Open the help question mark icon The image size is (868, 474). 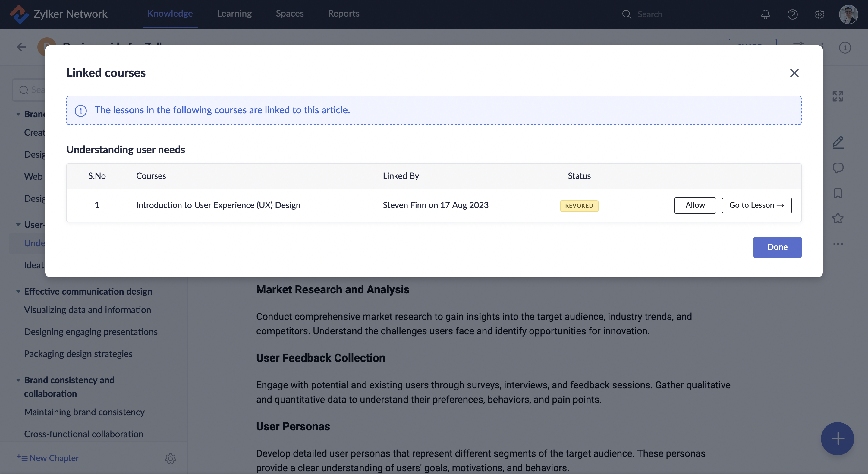tap(792, 14)
